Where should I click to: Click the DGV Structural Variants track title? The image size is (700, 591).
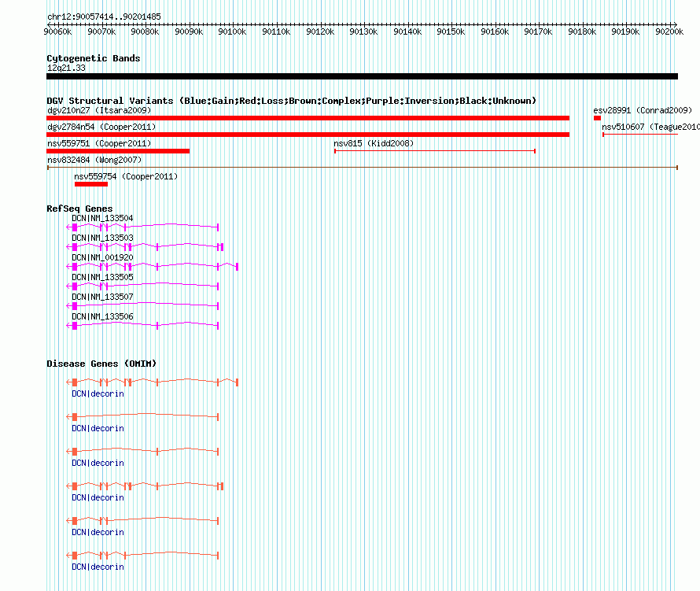click(x=291, y=101)
